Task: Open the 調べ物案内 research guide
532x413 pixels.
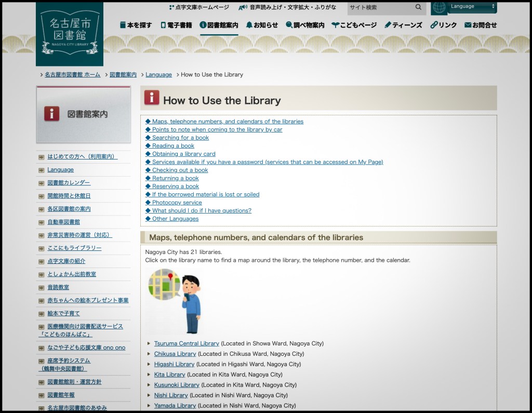Action: pos(305,25)
